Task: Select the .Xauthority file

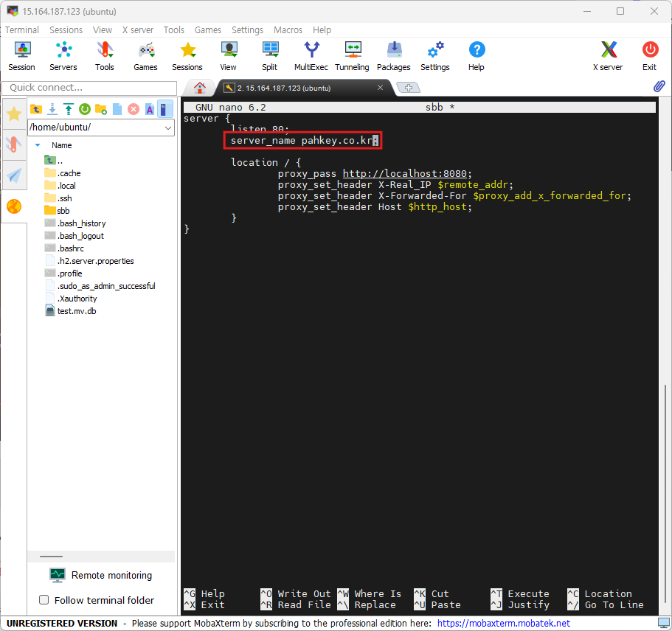Action: [71, 299]
